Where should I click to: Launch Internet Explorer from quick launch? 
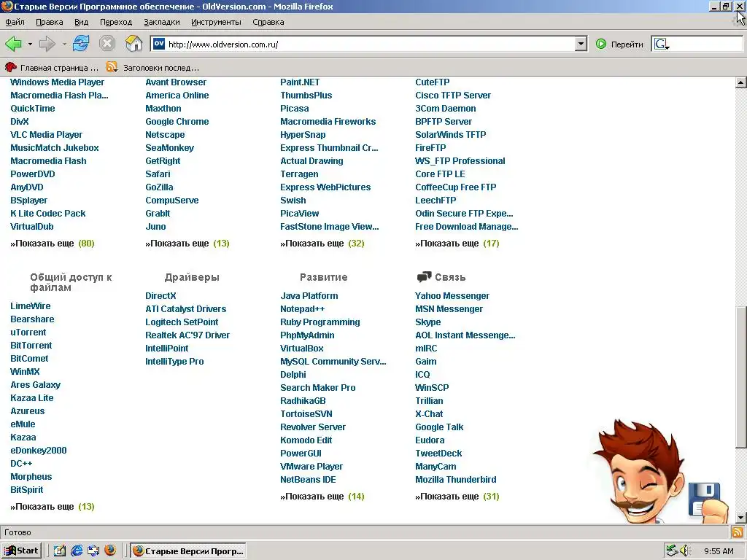[x=76, y=551]
